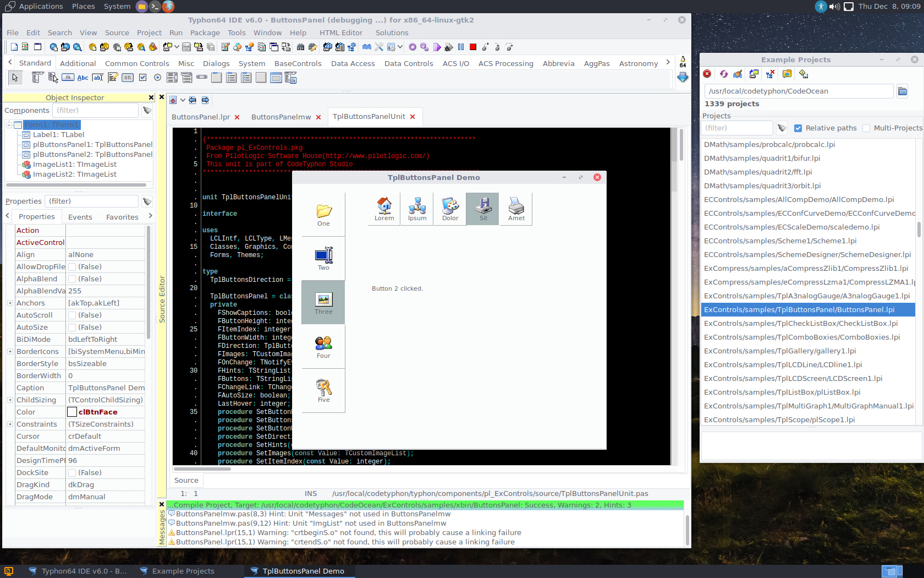Collapse the Form1: TForm1 tree node

click(9, 125)
